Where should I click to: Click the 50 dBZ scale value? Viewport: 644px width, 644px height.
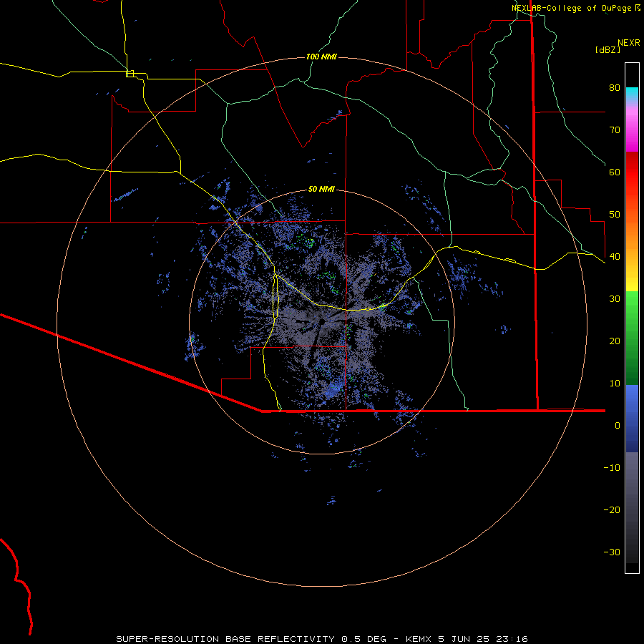click(x=615, y=215)
